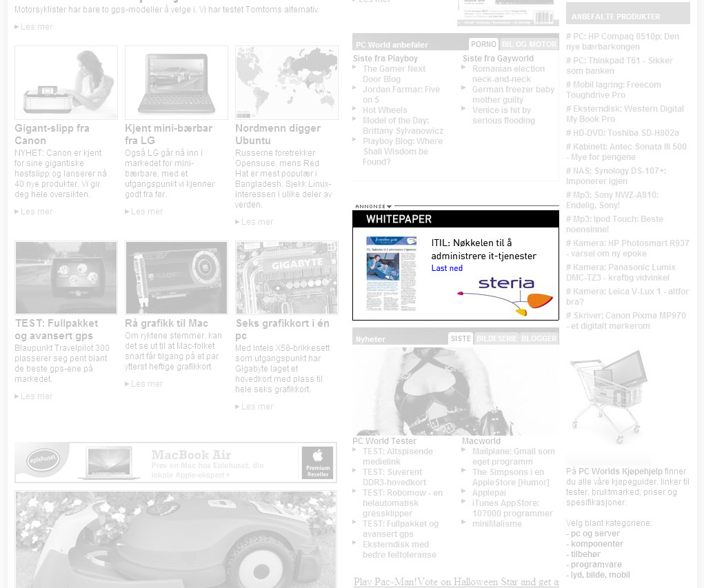Open the BLOGGER tab in Nyheter
The height and width of the screenshot is (588, 704).
539,338
